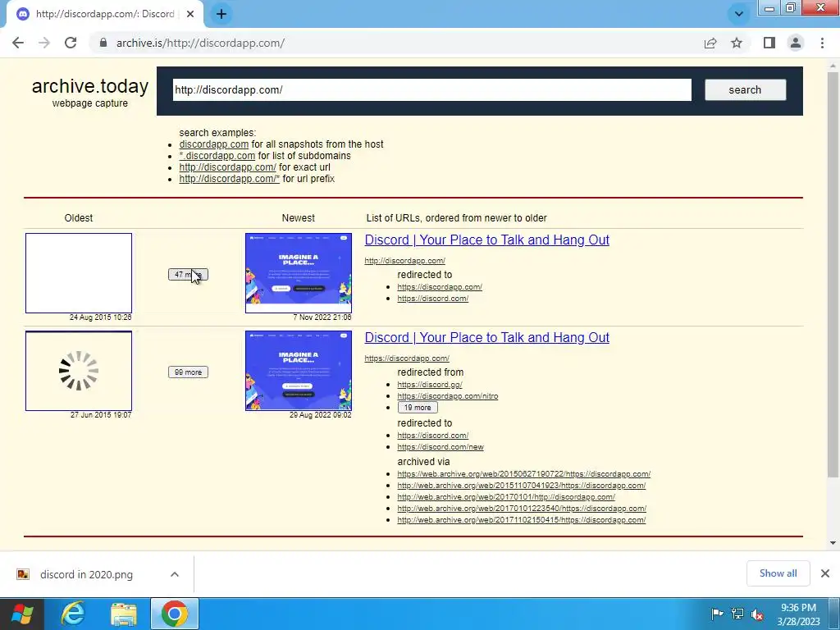The height and width of the screenshot is (630, 840).
Task: Click Show all downloads button
Action: click(x=778, y=573)
